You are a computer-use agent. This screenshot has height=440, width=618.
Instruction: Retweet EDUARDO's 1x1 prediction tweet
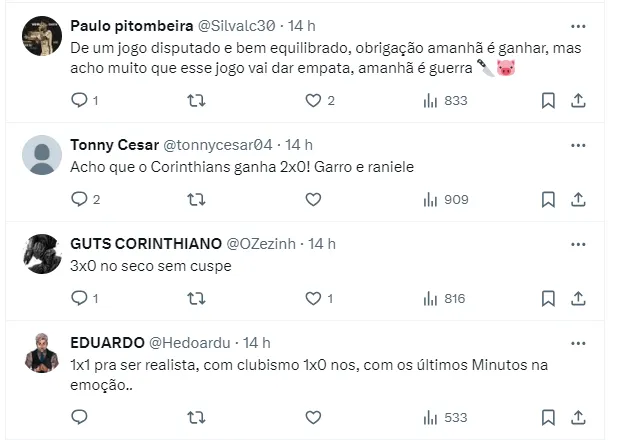[x=197, y=417]
